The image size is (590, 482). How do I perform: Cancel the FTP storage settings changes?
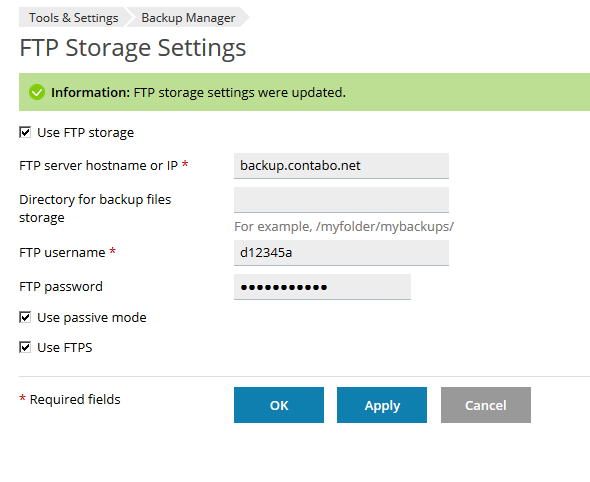tap(486, 405)
